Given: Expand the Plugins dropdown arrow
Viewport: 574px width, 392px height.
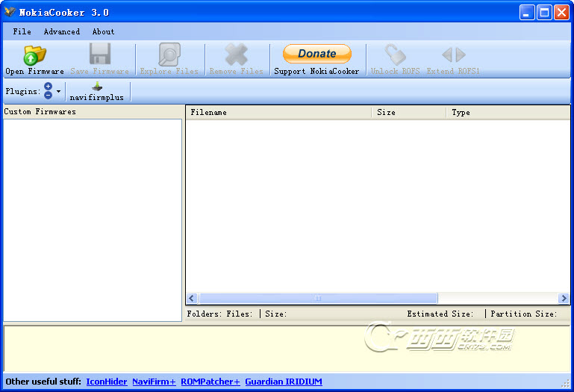Looking at the screenshot, I should tap(59, 92).
